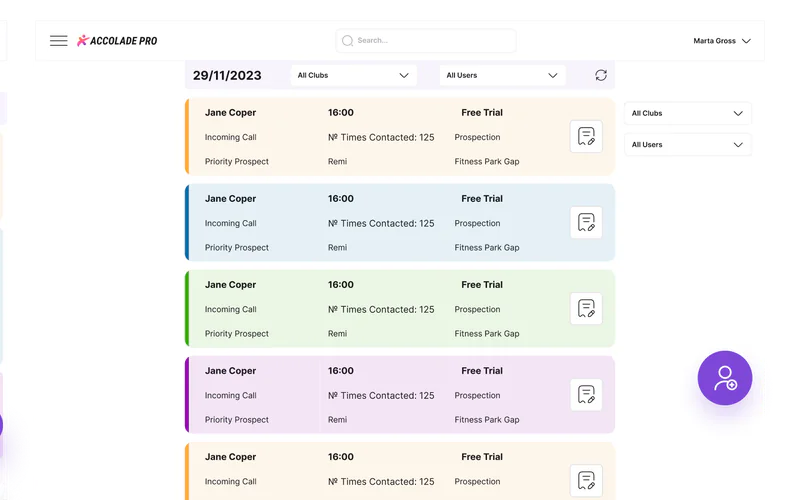Click Free Trial in the green card

(482, 285)
